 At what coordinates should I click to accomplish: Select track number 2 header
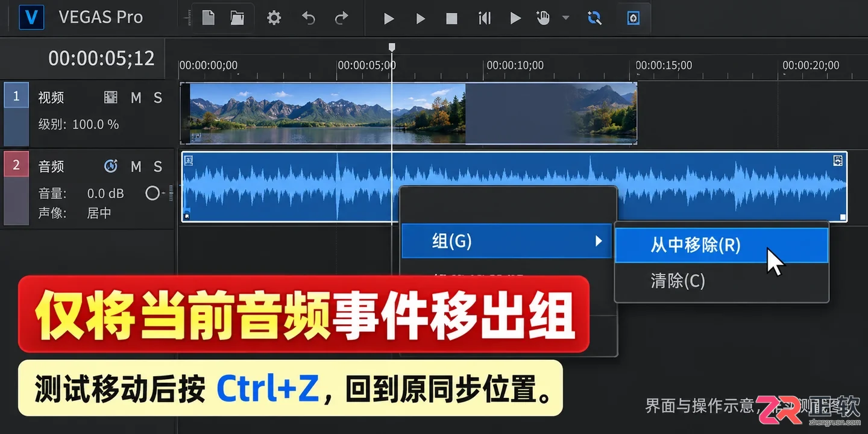[x=16, y=165]
